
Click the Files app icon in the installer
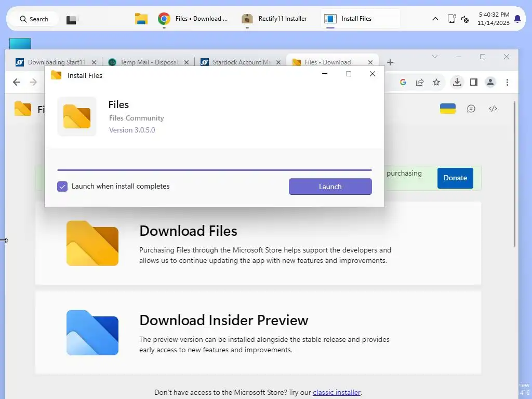[77, 116]
